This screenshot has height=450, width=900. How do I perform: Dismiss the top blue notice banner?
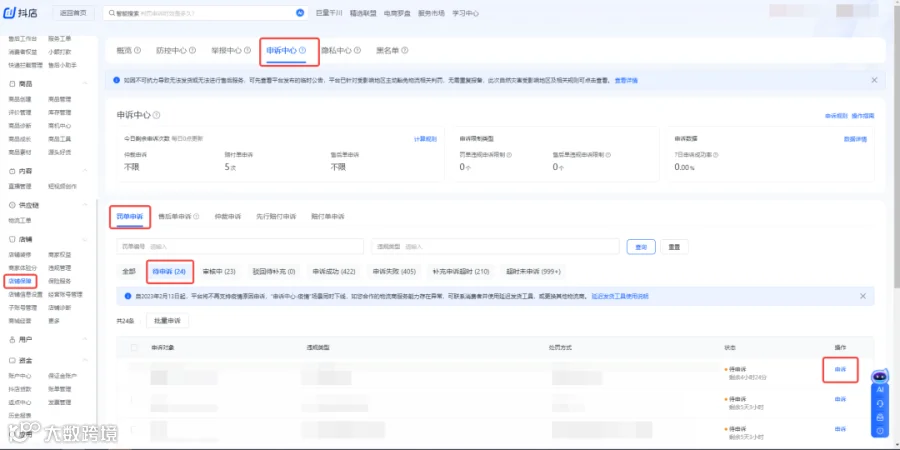tap(874, 80)
